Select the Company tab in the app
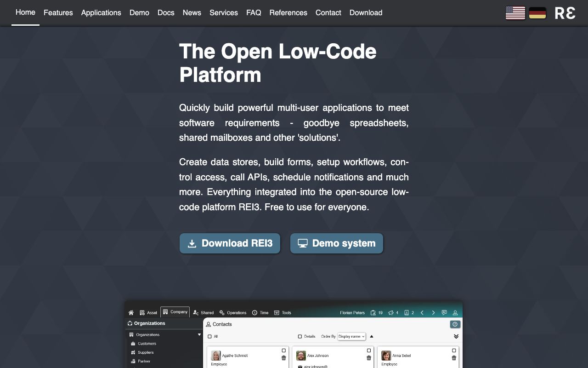 [175, 312]
